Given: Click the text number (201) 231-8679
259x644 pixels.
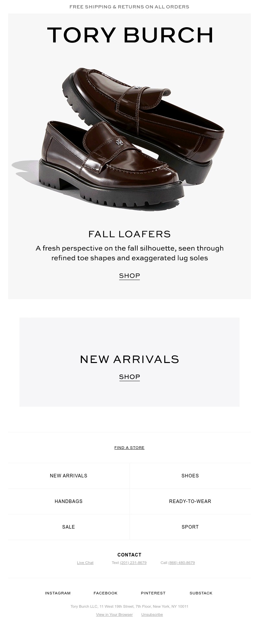Looking at the screenshot, I should coord(133,563).
